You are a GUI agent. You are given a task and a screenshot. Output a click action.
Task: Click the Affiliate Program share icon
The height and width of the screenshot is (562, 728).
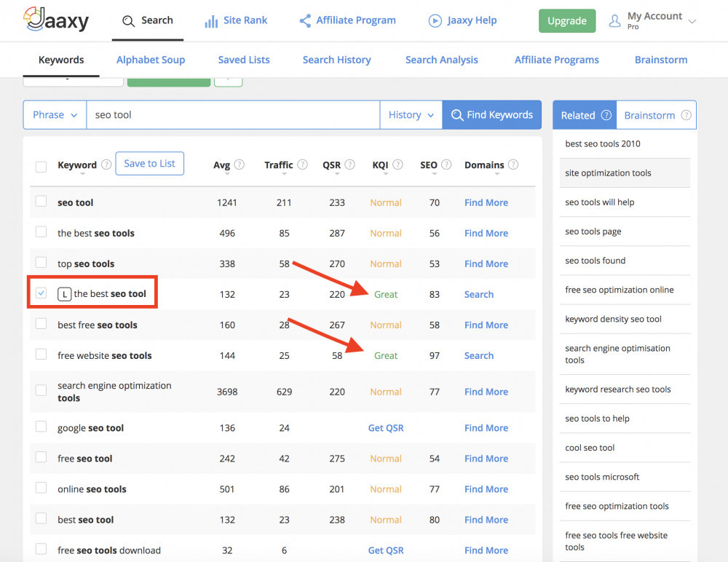tap(305, 20)
